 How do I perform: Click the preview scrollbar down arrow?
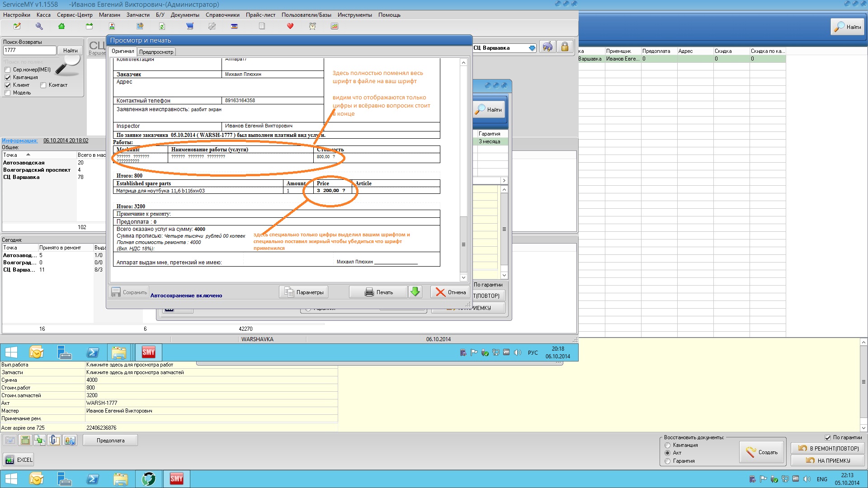click(463, 277)
